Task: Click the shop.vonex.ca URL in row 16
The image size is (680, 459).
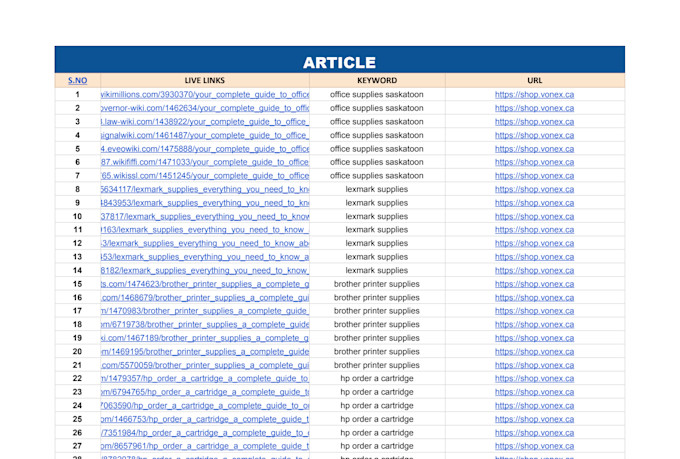Action: click(x=534, y=298)
